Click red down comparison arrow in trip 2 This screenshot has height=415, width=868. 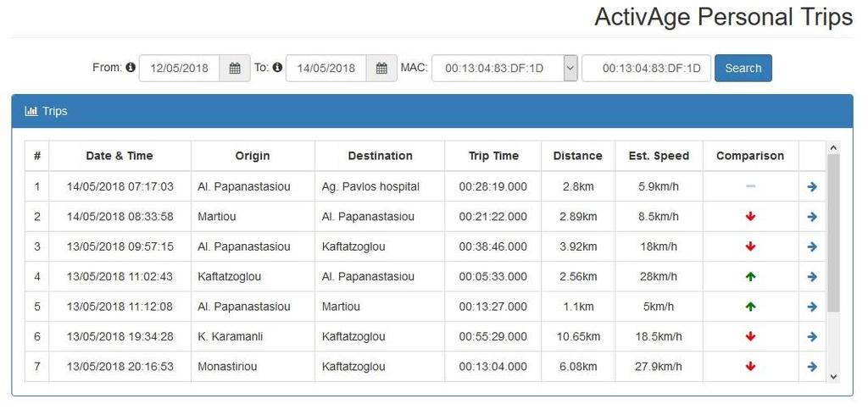coord(751,217)
